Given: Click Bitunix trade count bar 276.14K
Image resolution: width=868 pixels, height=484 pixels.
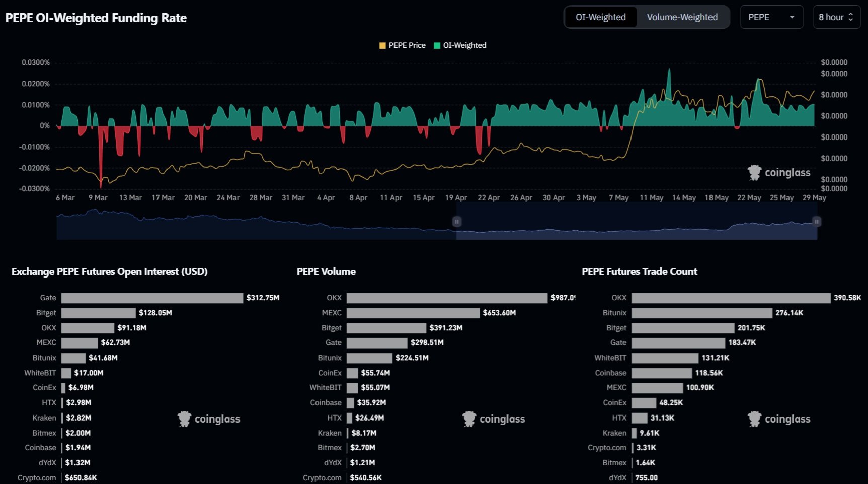Looking at the screenshot, I should pos(702,313).
